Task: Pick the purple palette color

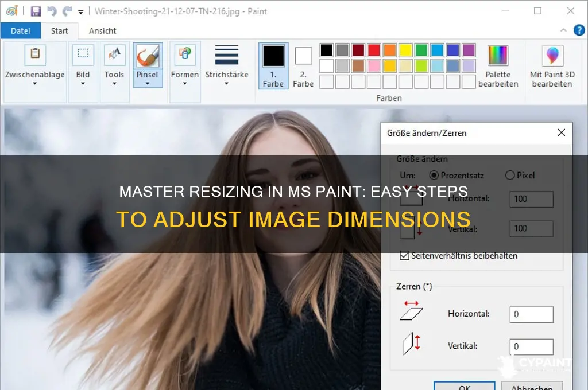Action: coord(469,50)
